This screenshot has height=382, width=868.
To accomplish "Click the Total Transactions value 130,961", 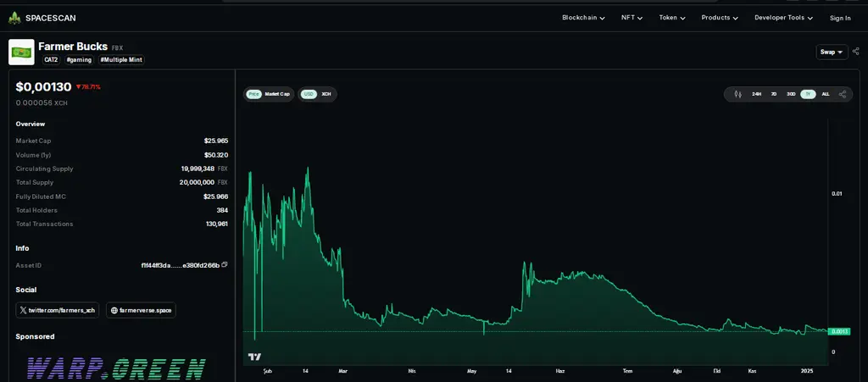I will tap(217, 224).
